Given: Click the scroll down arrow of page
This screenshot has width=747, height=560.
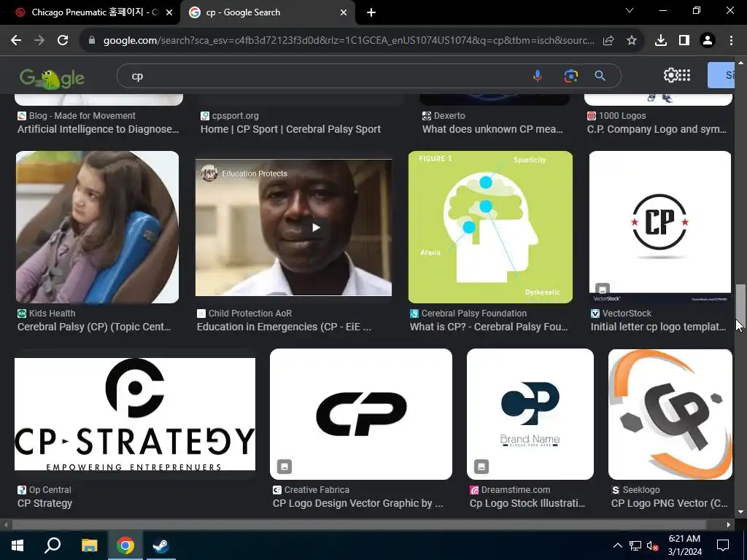Looking at the screenshot, I should click(x=740, y=513).
